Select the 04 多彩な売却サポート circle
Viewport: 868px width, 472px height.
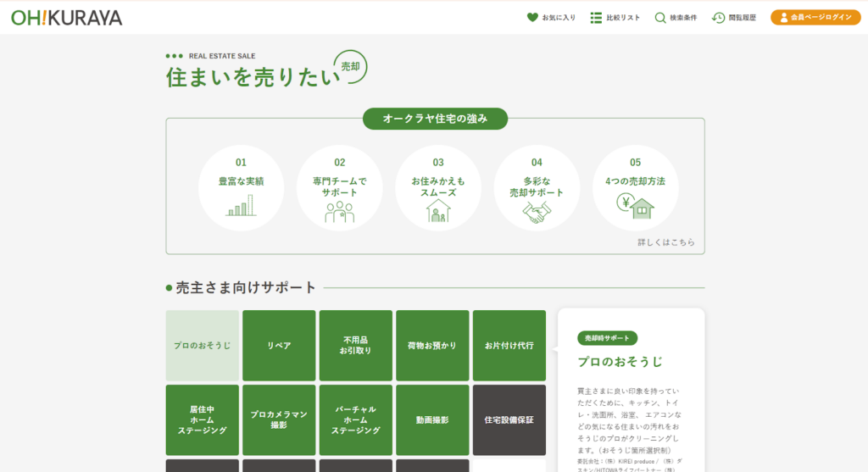point(537,188)
